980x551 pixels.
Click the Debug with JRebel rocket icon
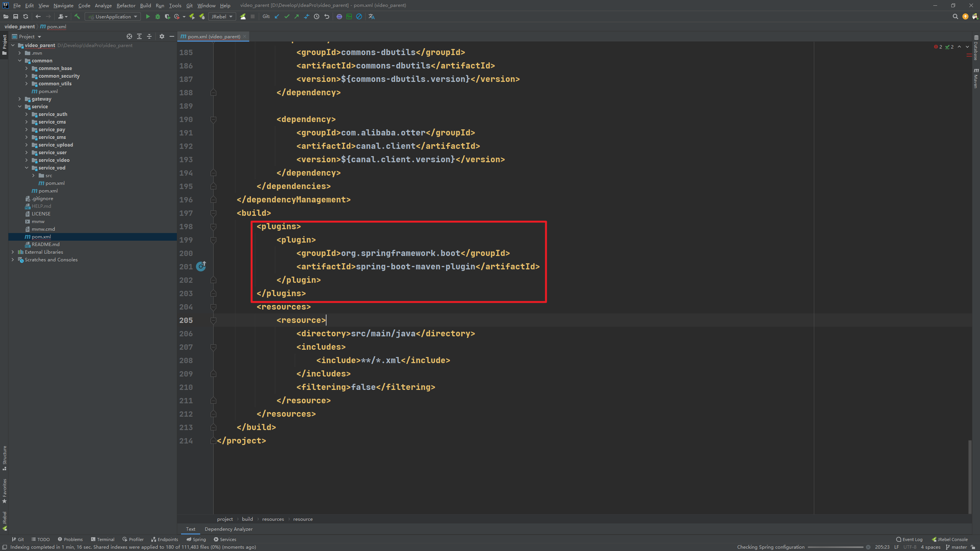click(x=202, y=16)
